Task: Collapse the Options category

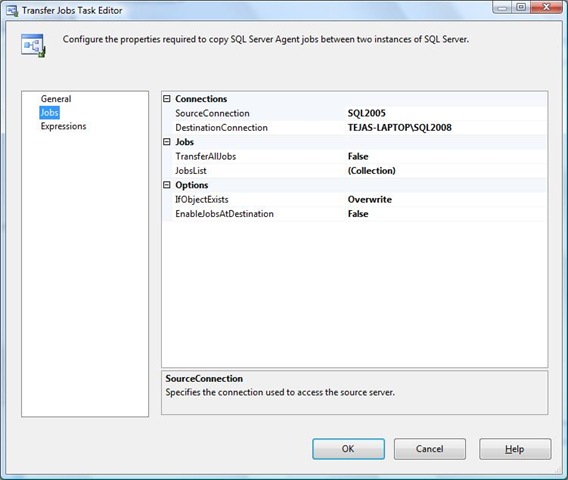Action: click(x=167, y=185)
